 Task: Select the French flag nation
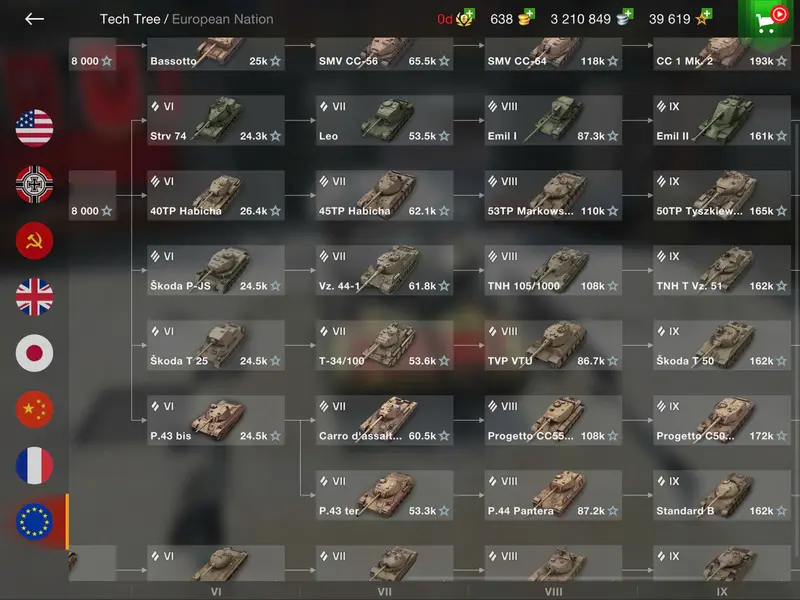point(34,465)
